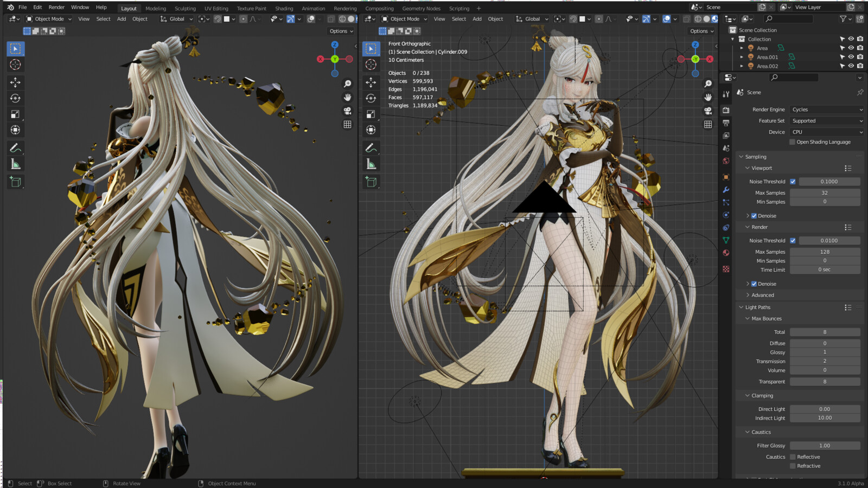Click the outliner search field
The image size is (868, 488).
click(788, 19)
